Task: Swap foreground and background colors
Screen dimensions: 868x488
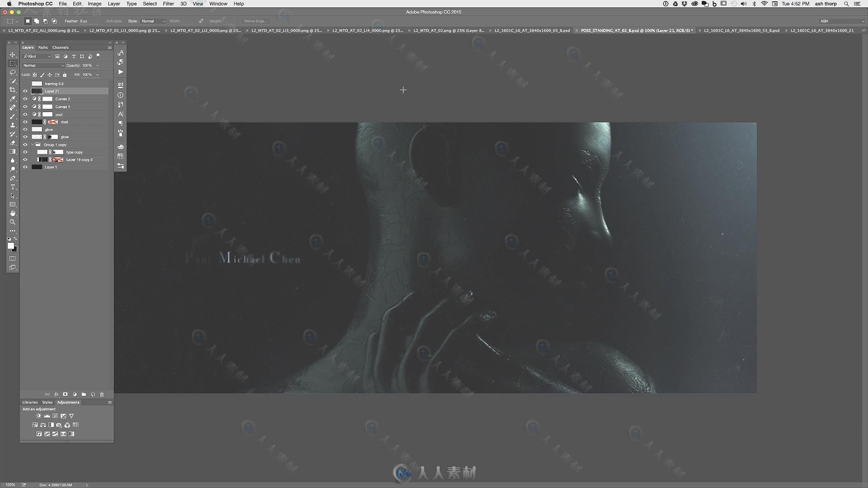Action: 15,239
